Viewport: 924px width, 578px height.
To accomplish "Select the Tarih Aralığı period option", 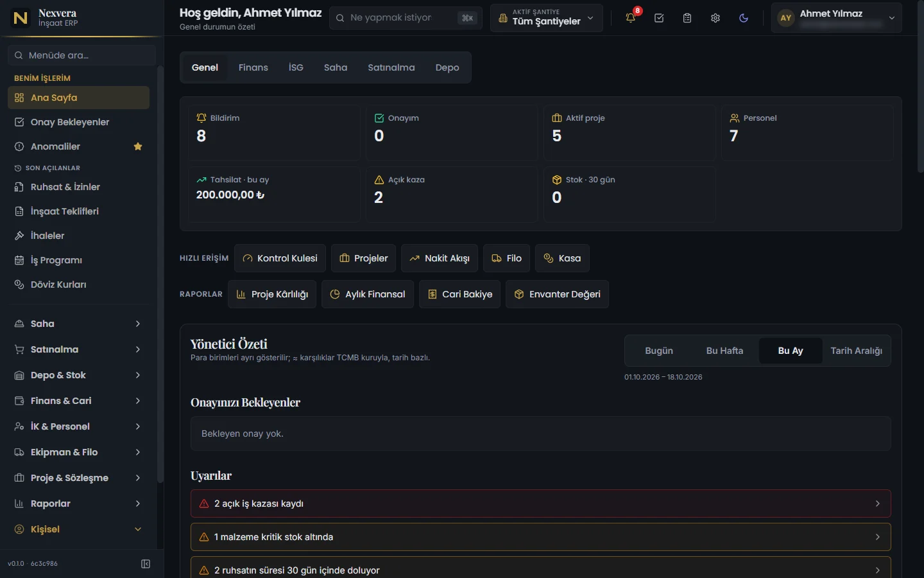I will pyautogui.click(x=856, y=351).
